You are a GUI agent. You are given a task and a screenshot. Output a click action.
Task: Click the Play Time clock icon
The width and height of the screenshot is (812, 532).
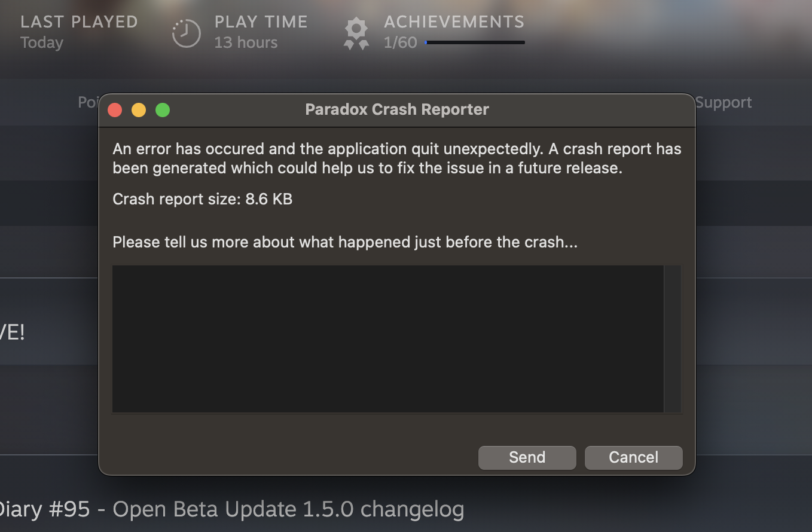[x=186, y=33]
